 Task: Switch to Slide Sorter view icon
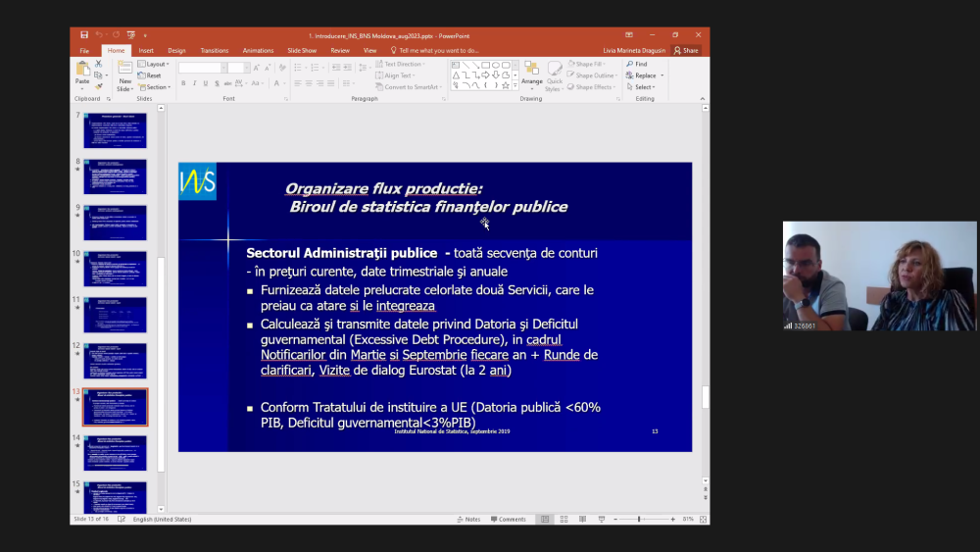(563, 519)
